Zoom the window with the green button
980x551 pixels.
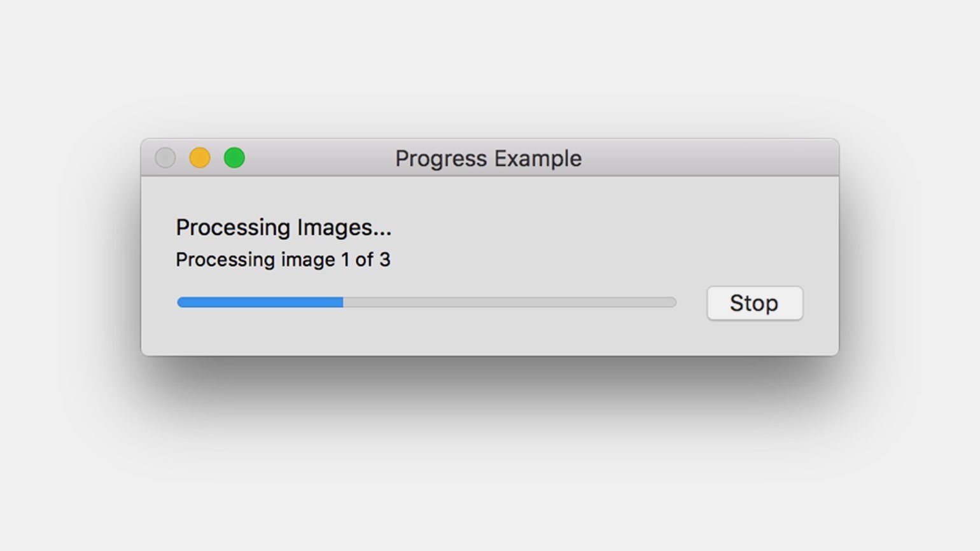(234, 158)
